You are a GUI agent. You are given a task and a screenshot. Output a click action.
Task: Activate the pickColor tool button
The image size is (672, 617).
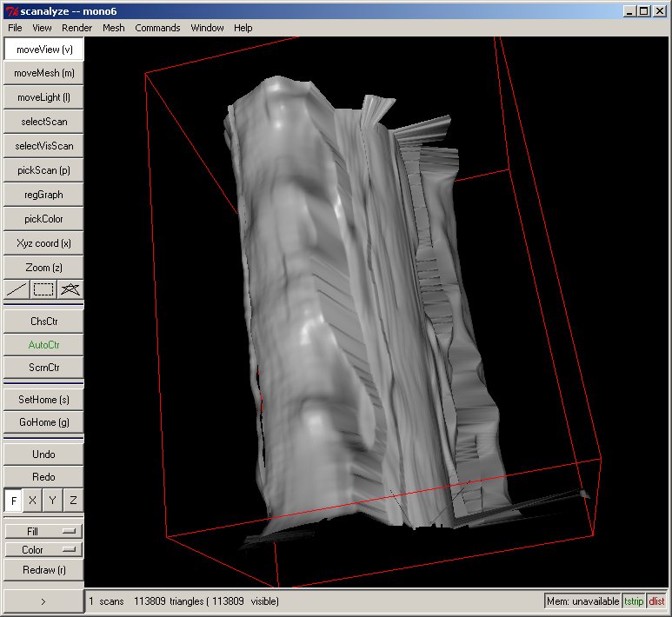pyautogui.click(x=43, y=219)
